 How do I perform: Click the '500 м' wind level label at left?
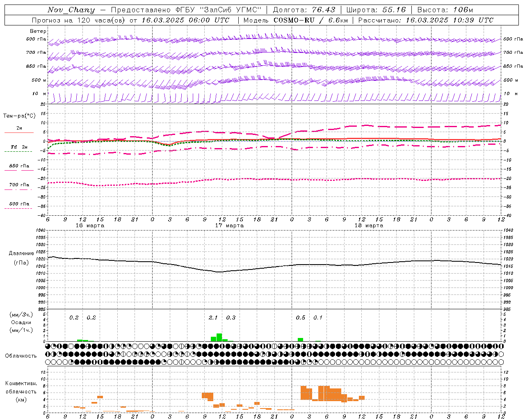click(39, 80)
